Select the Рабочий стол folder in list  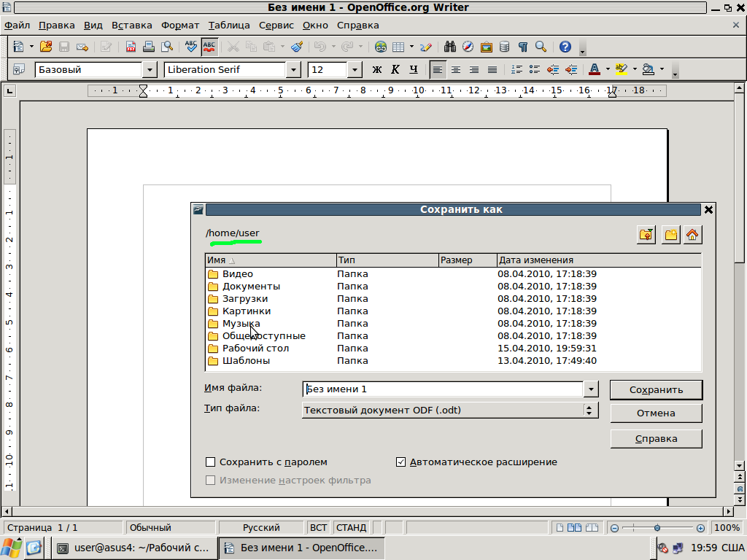pyautogui.click(x=255, y=349)
